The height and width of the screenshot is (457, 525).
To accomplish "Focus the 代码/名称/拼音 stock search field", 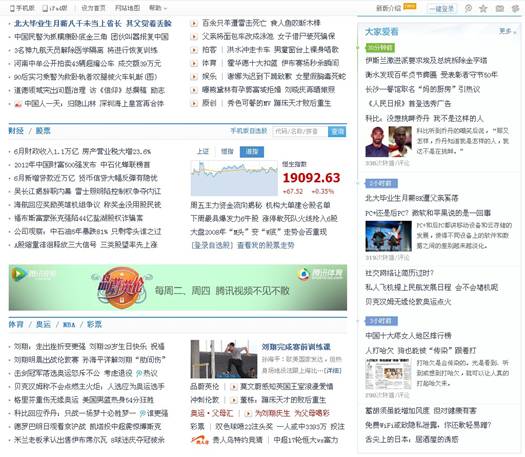I will (x=300, y=131).
